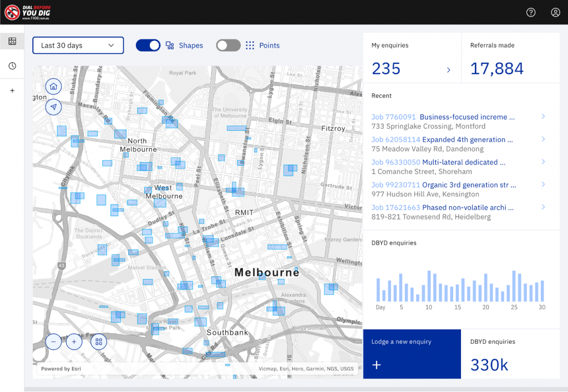Zoom in with the plus map control
568x392 pixels.
(74, 342)
